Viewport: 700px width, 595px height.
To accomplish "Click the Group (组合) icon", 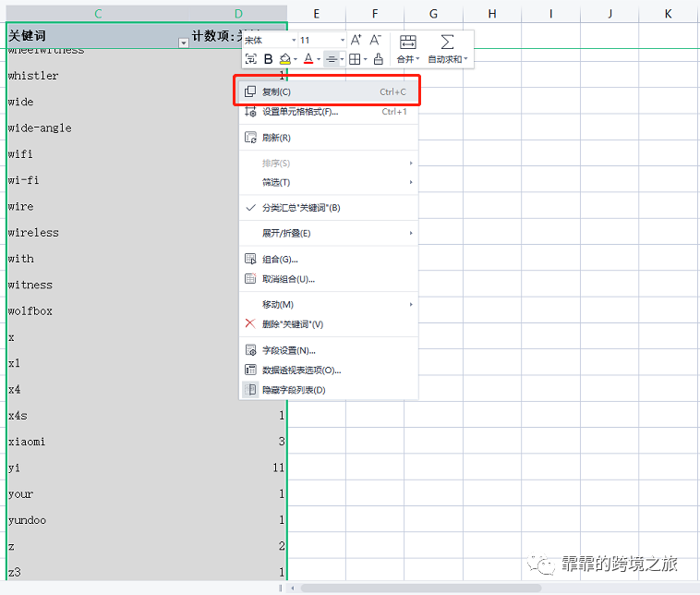I will 250,259.
